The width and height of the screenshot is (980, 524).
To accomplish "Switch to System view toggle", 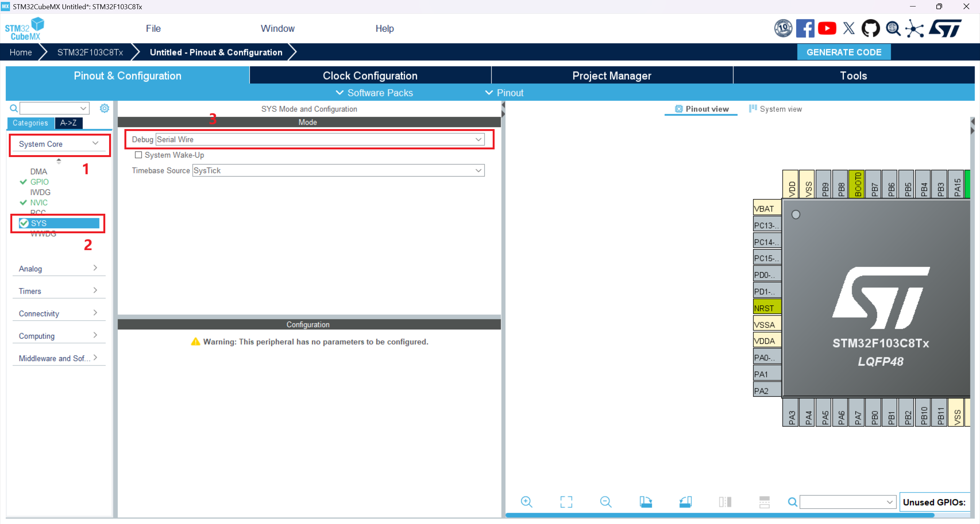I will tap(775, 109).
